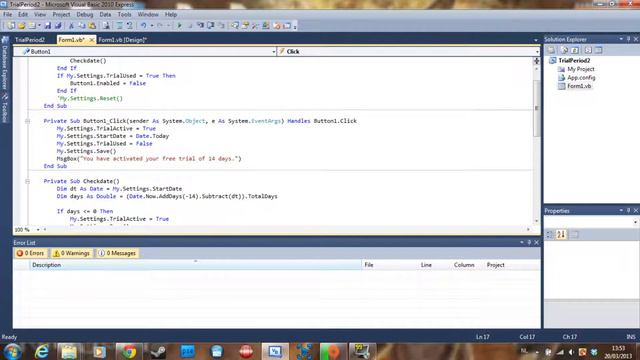Toggle auto-hide pin on Properties panel
The image size is (640, 360).
click(x=629, y=210)
